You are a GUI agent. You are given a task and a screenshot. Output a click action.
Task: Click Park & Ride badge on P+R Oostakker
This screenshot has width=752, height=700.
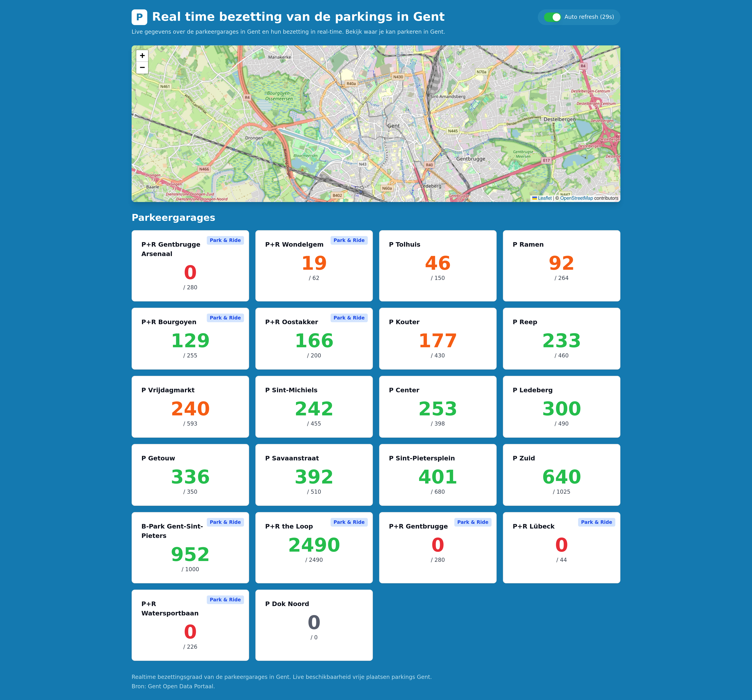(x=349, y=318)
